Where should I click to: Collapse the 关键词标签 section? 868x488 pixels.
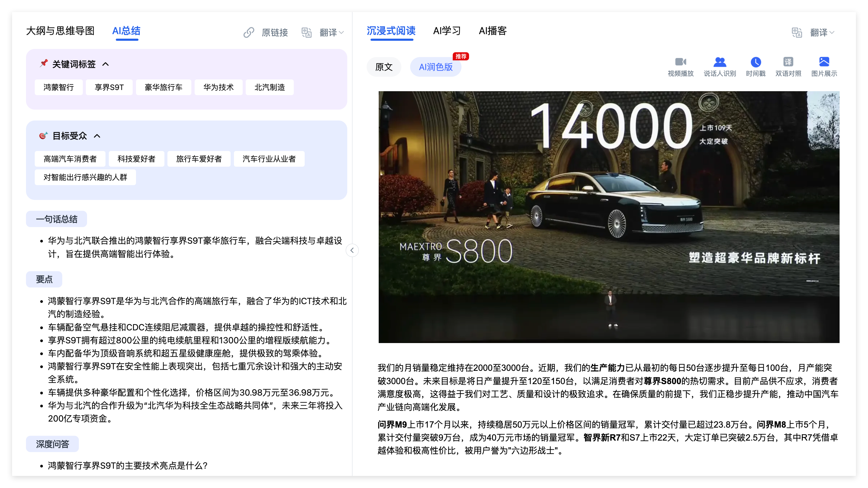pos(105,64)
